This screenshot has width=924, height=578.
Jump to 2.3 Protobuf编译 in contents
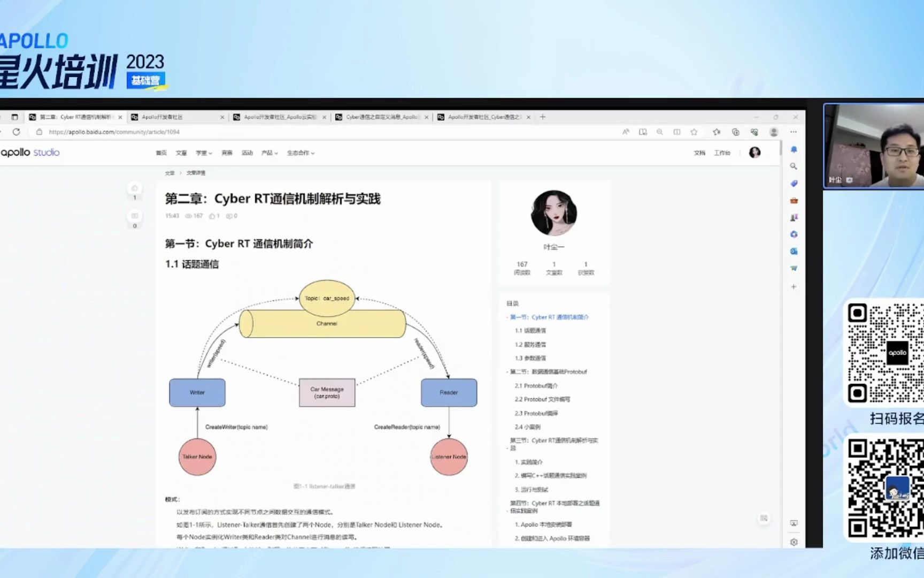tap(536, 413)
